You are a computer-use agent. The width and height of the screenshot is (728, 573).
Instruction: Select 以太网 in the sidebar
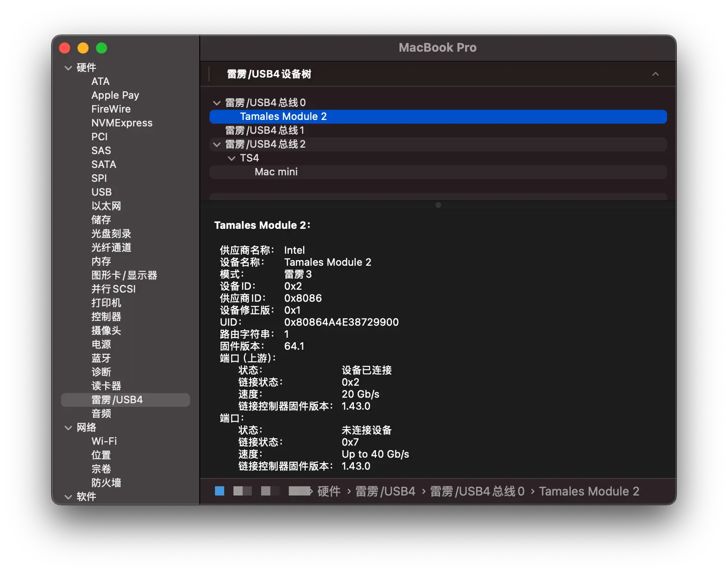point(106,206)
